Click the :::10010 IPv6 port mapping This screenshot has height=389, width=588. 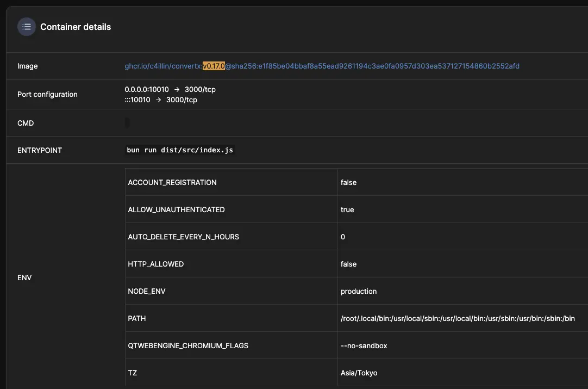[x=160, y=100]
